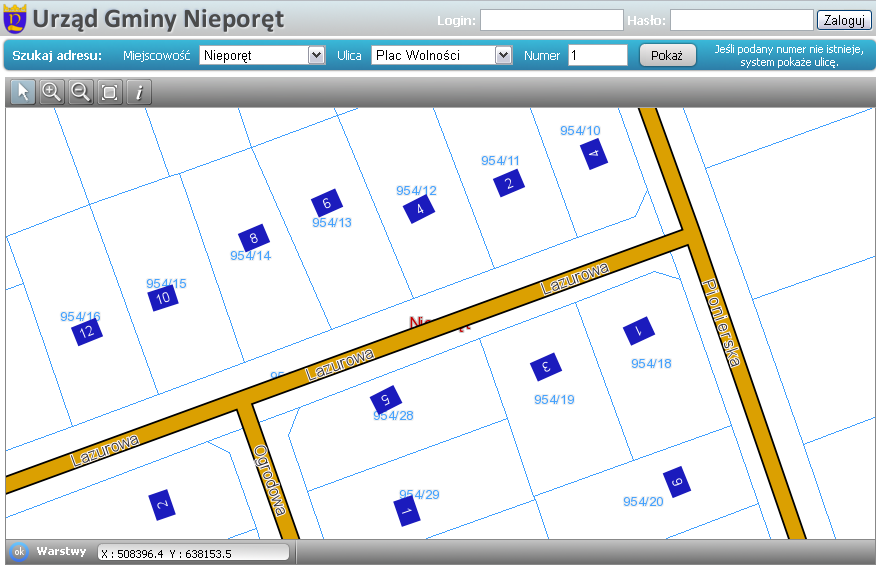This screenshot has width=876, height=565.
Task: Click the Login input field
Action: click(x=551, y=20)
